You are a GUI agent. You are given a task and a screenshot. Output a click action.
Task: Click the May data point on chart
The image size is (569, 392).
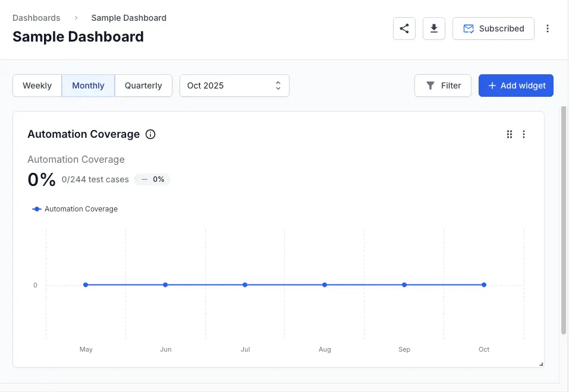pos(86,285)
